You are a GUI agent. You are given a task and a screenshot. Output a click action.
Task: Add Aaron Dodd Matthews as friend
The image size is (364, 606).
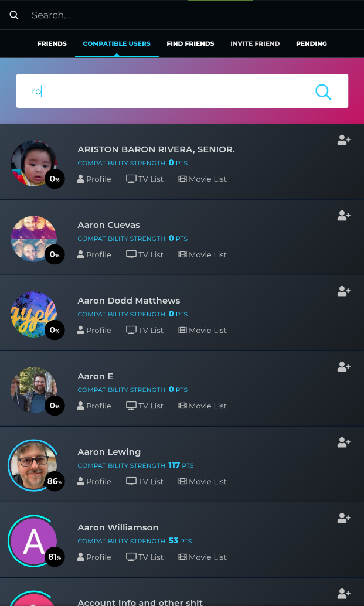(x=343, y=291)
